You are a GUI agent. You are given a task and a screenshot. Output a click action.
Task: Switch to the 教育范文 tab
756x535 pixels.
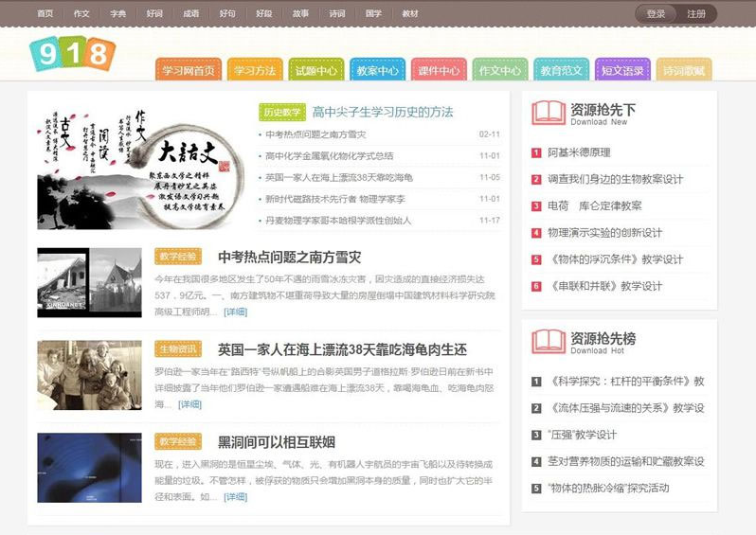coord(561,70)
